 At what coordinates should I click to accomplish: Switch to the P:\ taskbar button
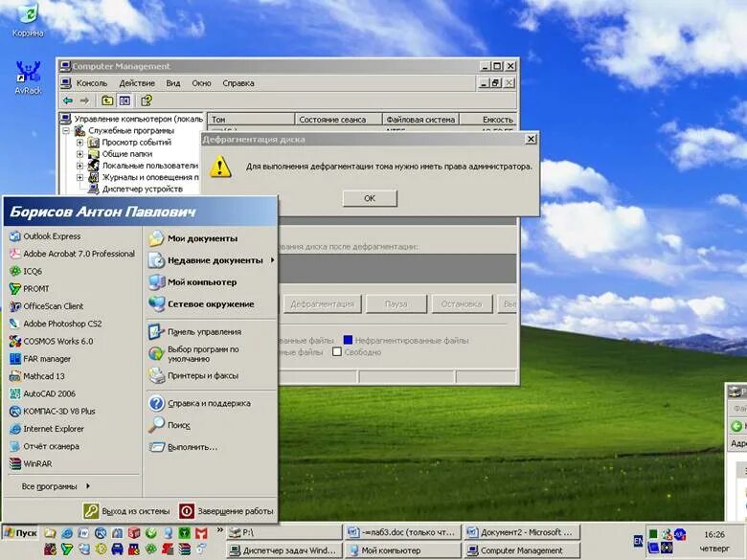click(x=283, y=532)
